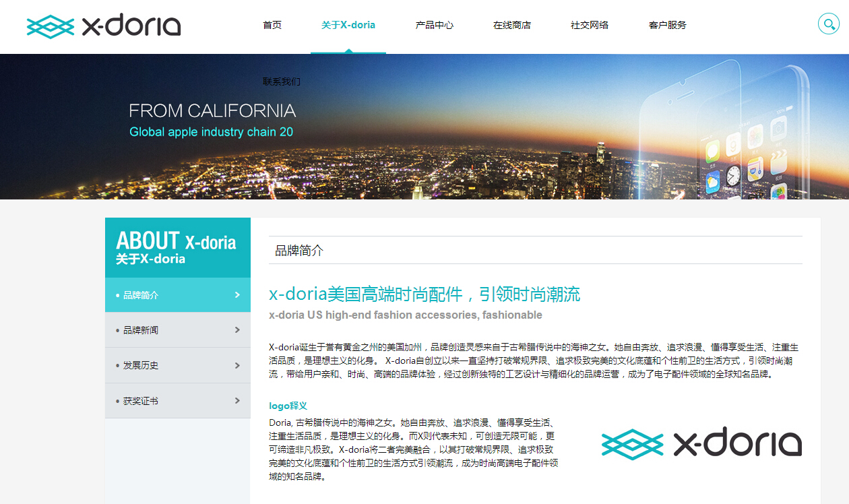
Task: Open the 产品中心 menu
Action: 435,25
